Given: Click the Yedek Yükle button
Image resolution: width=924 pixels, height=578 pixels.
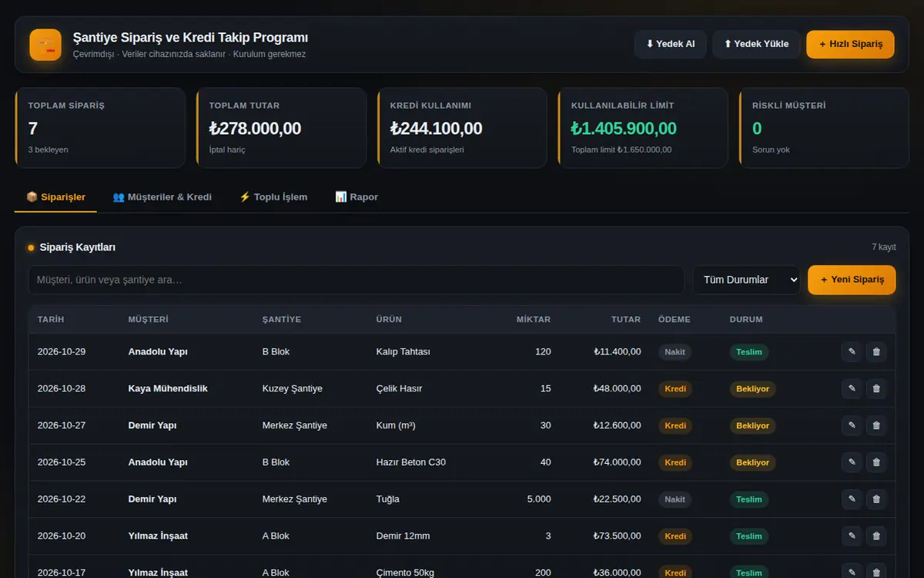Looking at the screenshot, I should tap(756, 44).
